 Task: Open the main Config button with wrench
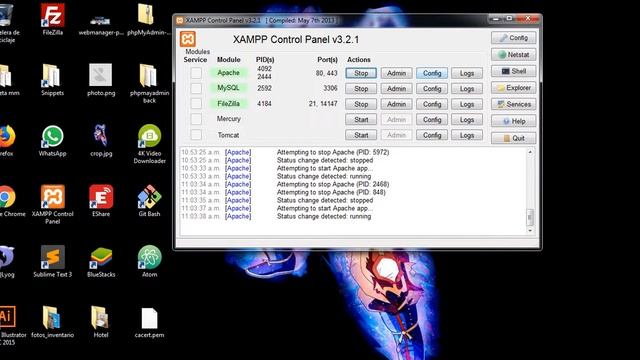(x=513, y=38)
